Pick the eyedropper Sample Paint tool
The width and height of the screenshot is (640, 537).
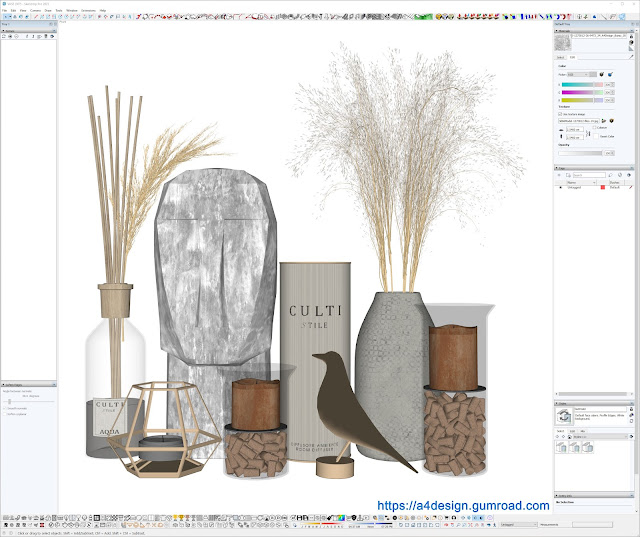pos(631,55)
